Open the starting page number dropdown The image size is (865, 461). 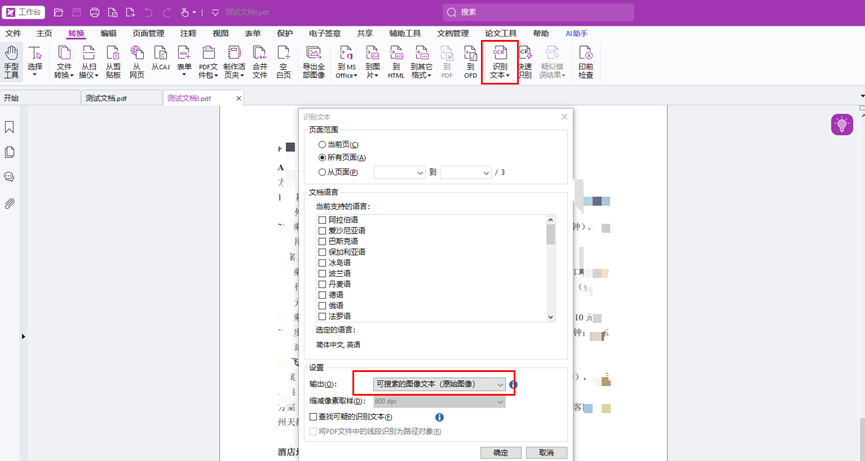399,172
